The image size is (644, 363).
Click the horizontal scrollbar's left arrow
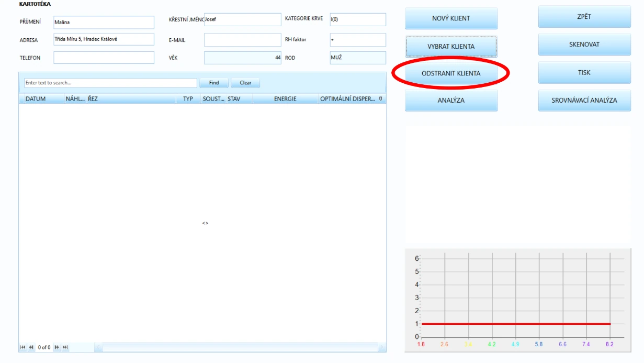pyautogui.click(x=98, y=347)
